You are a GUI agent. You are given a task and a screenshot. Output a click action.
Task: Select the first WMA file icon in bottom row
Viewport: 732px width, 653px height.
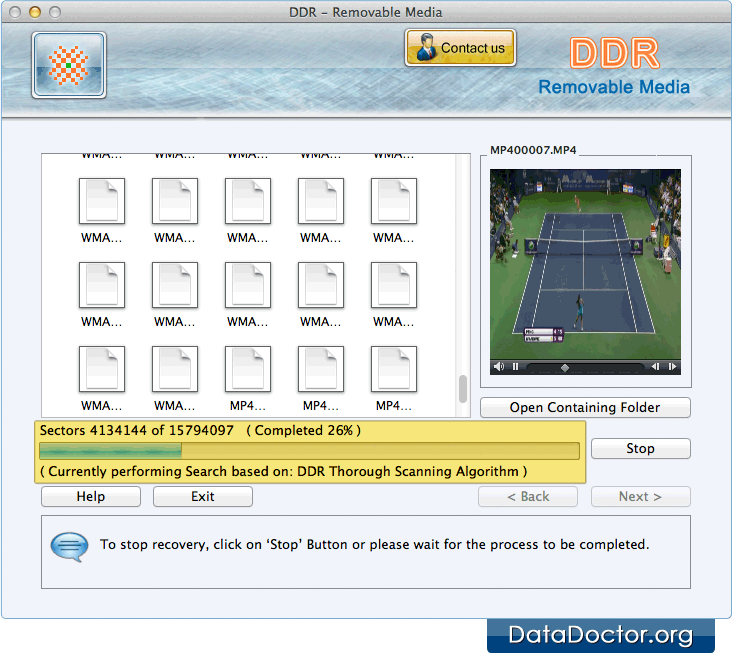102,369
